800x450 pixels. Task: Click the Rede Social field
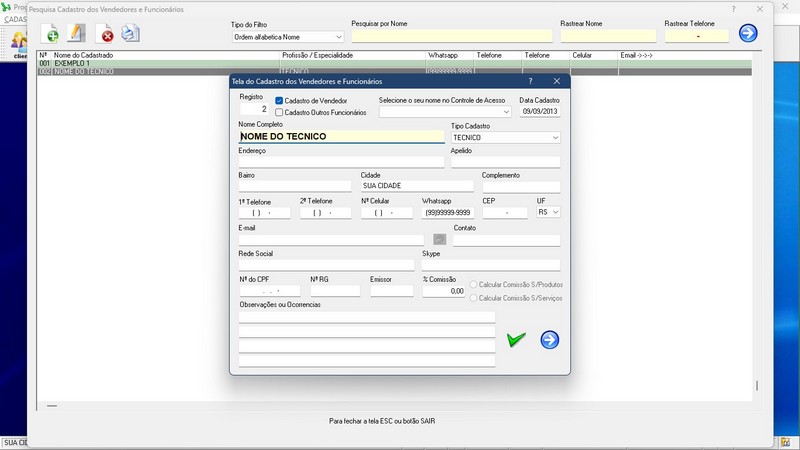tap(327, 265)
